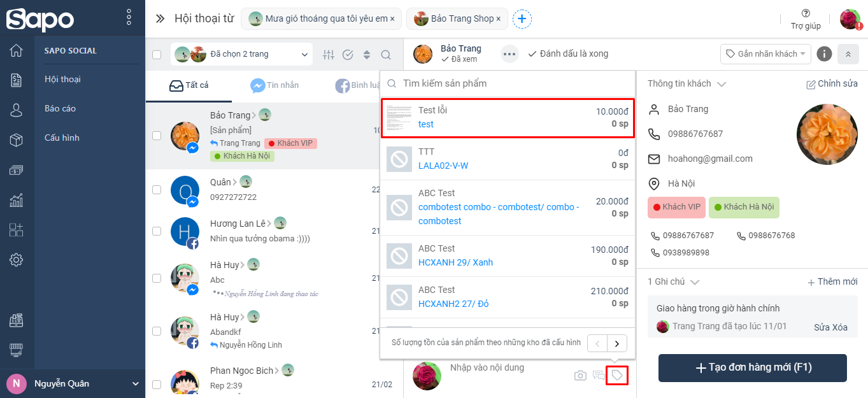This screenshot has width=868, height=398.
Task: Expand the Gắn nhãn khách dropdown
Action: coord(765,53)
